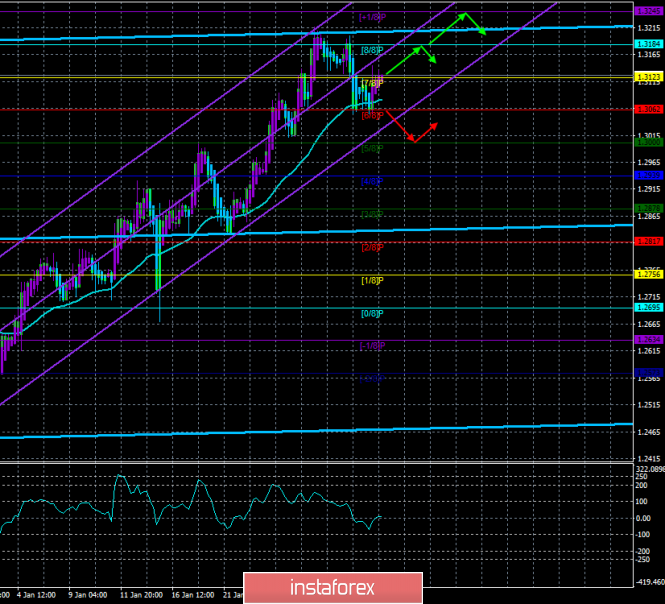Click the 1.2878 green price tag
The height and width of the screenshot is (604, 665).
coord(648,208)
